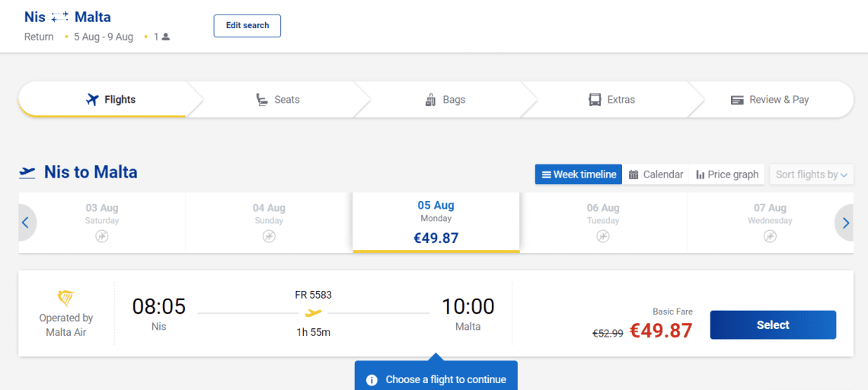
Task: Select the 05 Aug Monday €49.87 date card
Action: [x=436, y=222]
